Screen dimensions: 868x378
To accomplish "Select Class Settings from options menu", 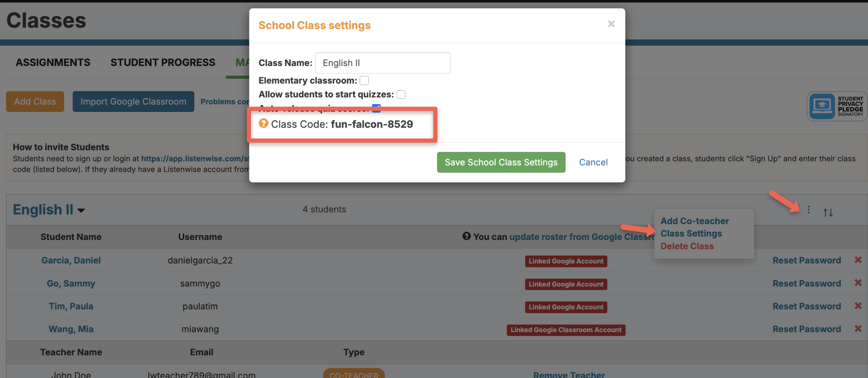I will (691, 234).
